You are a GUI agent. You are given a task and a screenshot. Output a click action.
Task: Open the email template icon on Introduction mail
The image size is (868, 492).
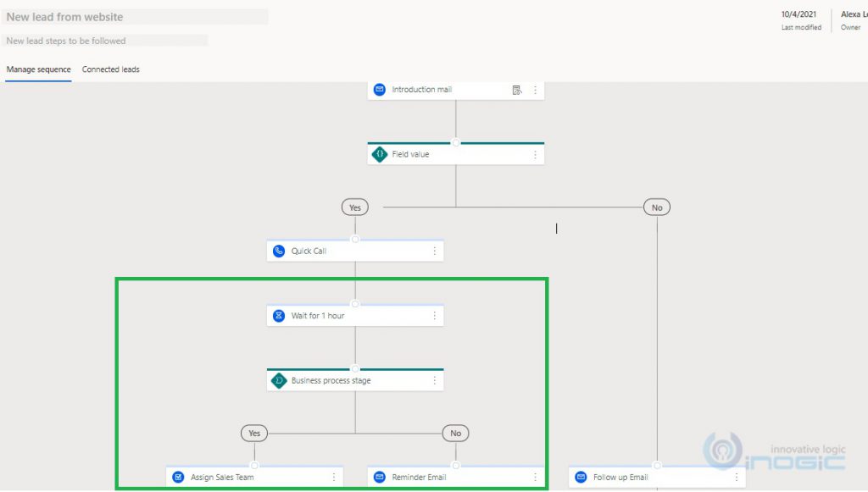click(517, 89)
